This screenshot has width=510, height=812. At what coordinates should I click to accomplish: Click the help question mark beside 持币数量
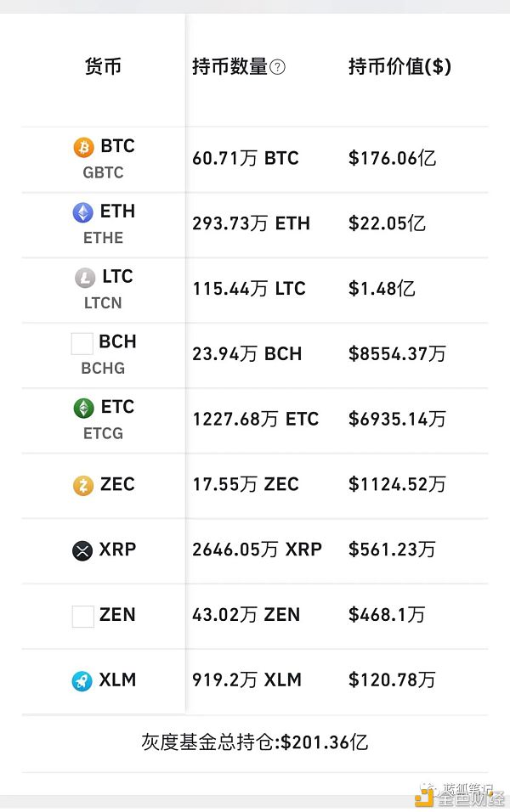(x=277, y=68)
